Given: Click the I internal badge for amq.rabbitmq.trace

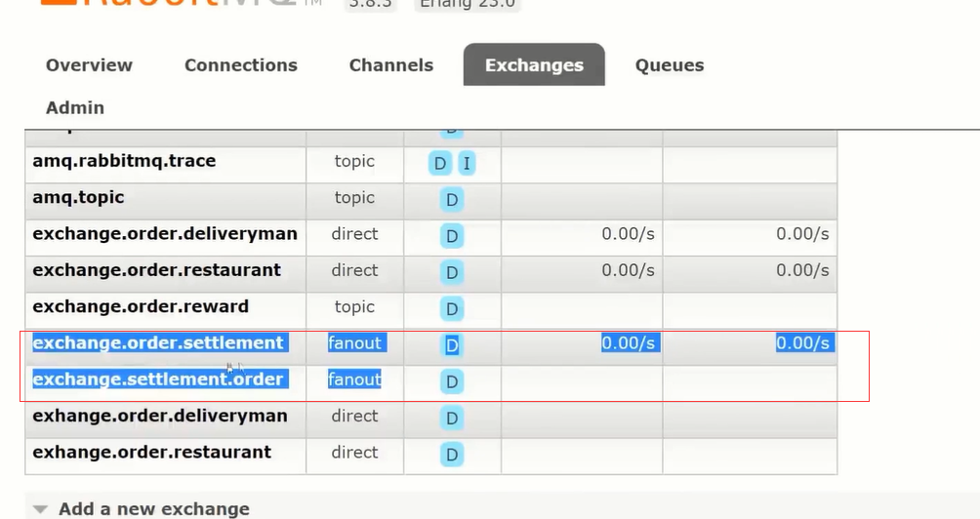Looking at the screenshot, I should click(x=467, y=164).
